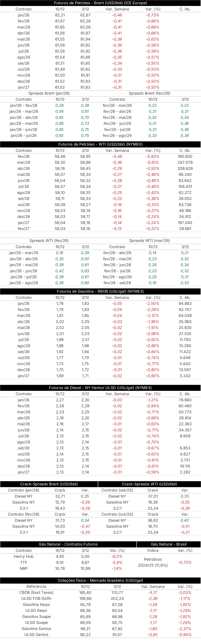Select WTI fev/26 open interest value 190.830
Image resolution: width=201 pixels, height=644 pixels.
click(185, 156)
